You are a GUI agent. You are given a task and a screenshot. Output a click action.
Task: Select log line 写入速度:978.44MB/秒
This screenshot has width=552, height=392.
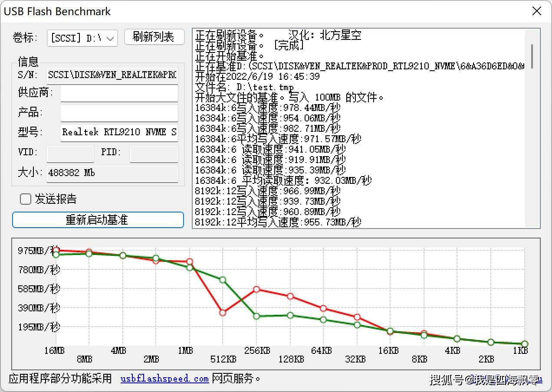coord(268,108)
